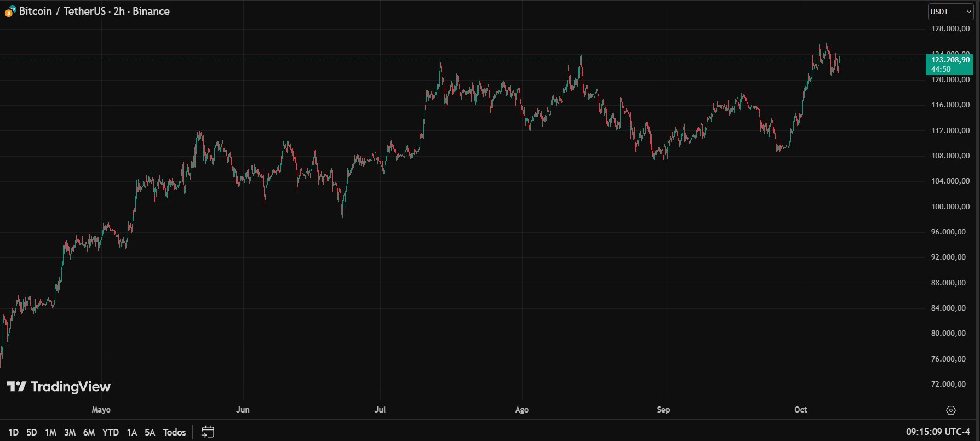The image size is (980, 441).
Task: Click the Bitcoin coin icon by the title
Action: tap(10, 12)
